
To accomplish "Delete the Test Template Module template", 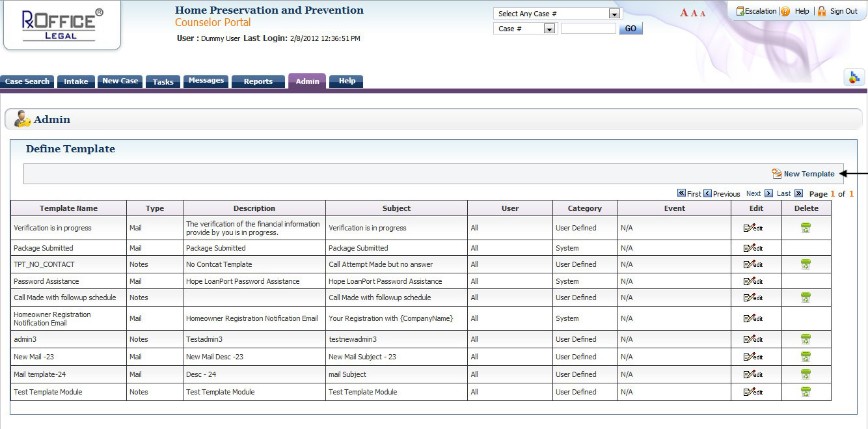I will point(806,392).
